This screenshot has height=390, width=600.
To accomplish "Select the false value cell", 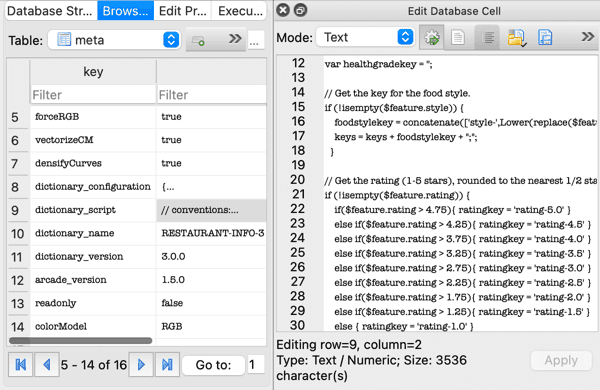I will [212, 304].
